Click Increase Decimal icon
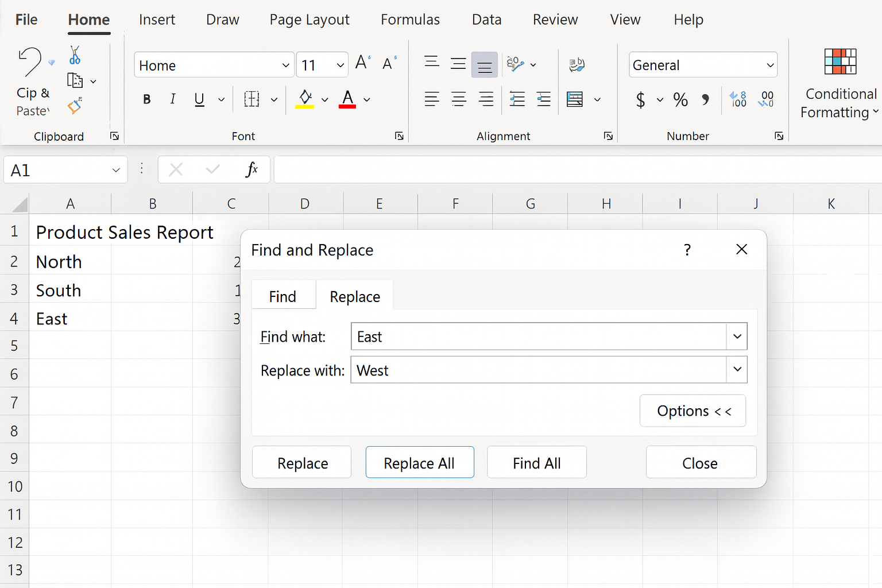882x588 pixels. click(x=738, y=99)
